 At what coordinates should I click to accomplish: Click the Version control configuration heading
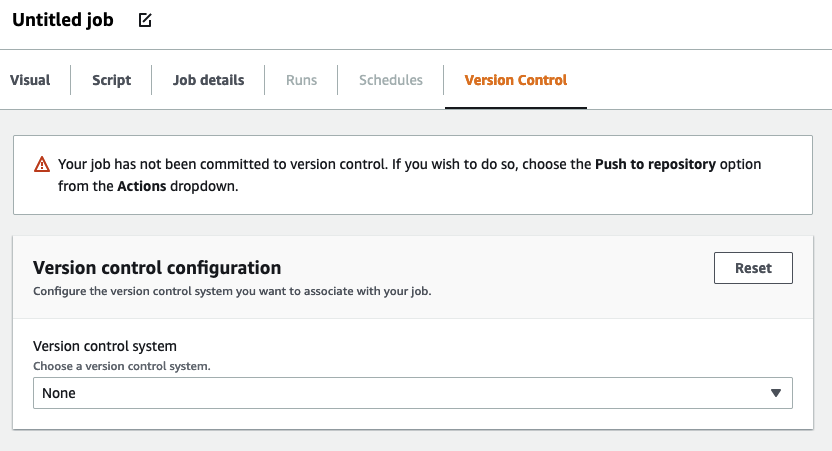tap(157, 268)
